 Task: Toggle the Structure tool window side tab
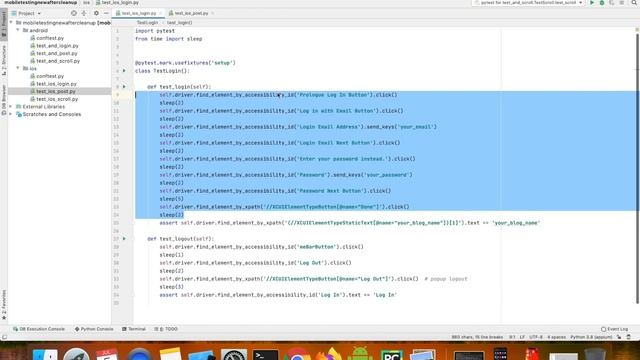click(x=4, y=60)
